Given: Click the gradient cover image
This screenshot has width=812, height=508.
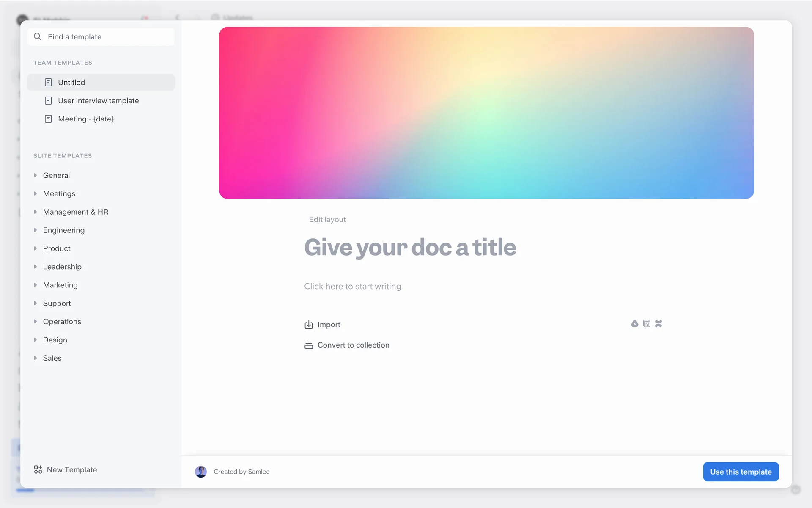Looking at the screenshot, I should click(486, 113).
